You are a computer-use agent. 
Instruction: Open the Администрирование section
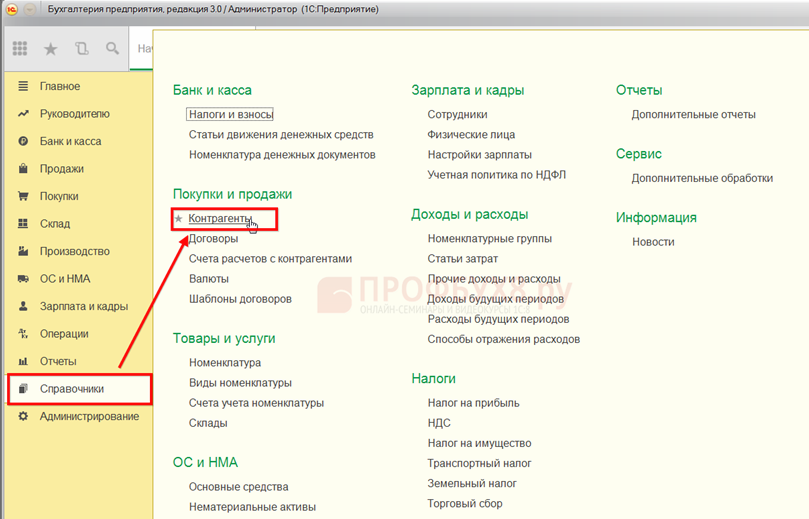(89, 416)
